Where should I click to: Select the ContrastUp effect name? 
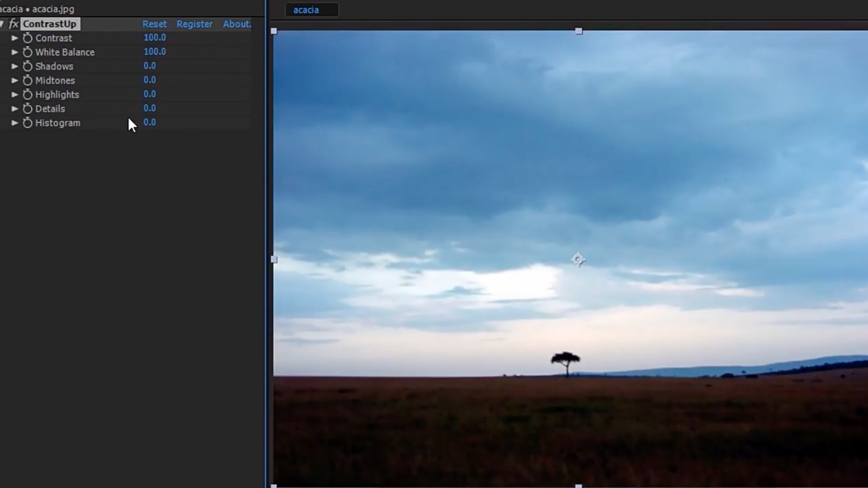tap(50, 24)
